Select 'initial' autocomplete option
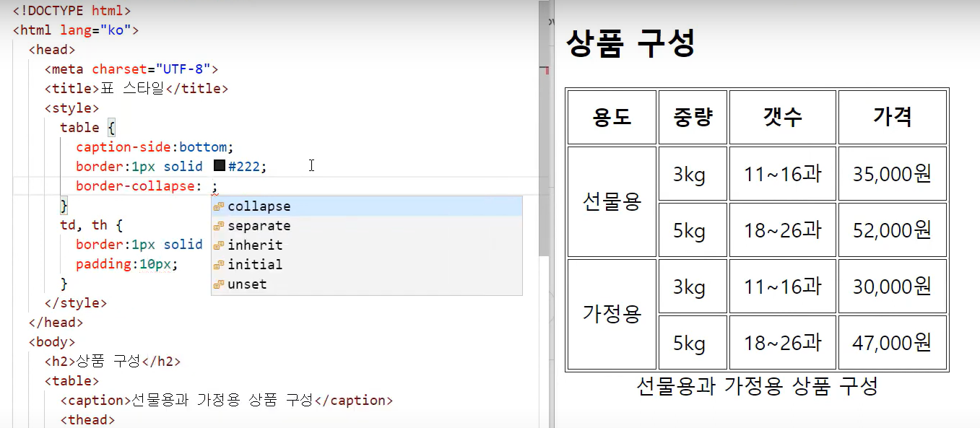Screen dimensions: 980x428 coord(366,265)
